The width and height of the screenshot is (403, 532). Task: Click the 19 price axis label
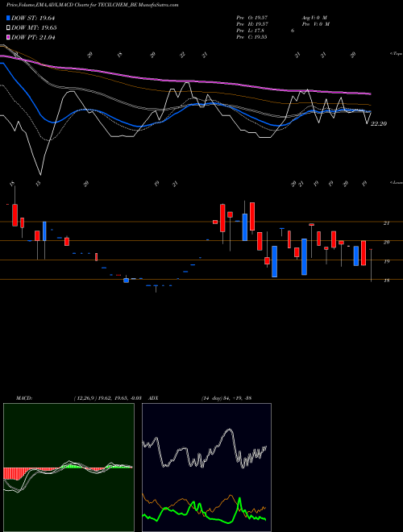[386, 262]
